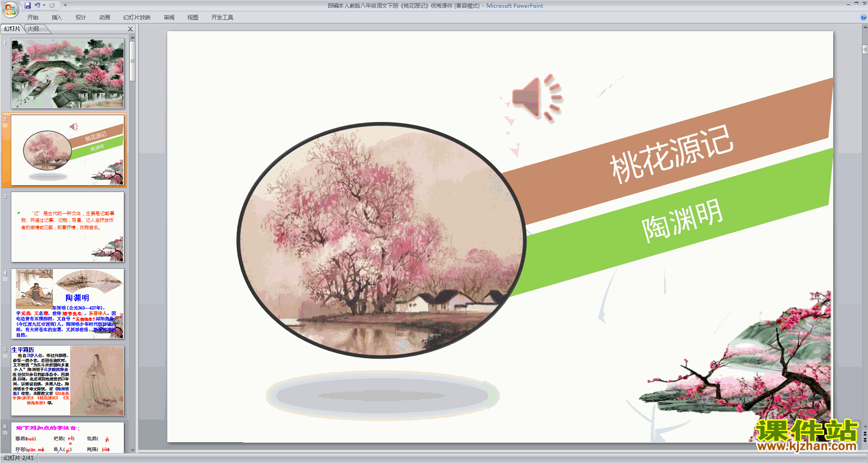Click animation star icon beside slide 2

5,126
